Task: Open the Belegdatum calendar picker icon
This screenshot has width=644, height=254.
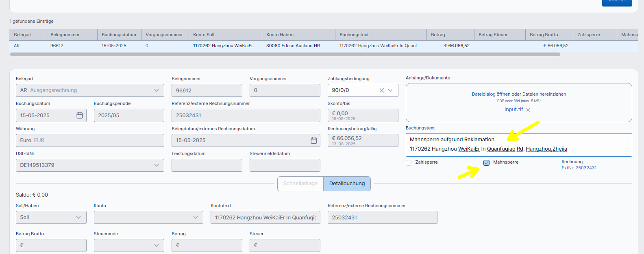Action: [314, 140]
